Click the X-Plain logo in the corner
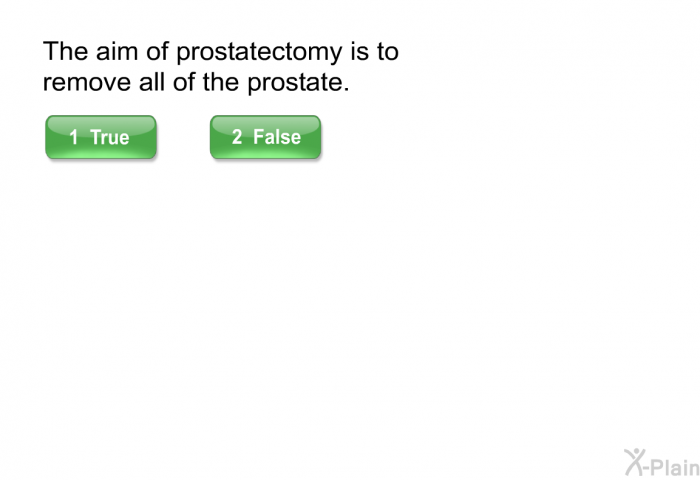 660,462
